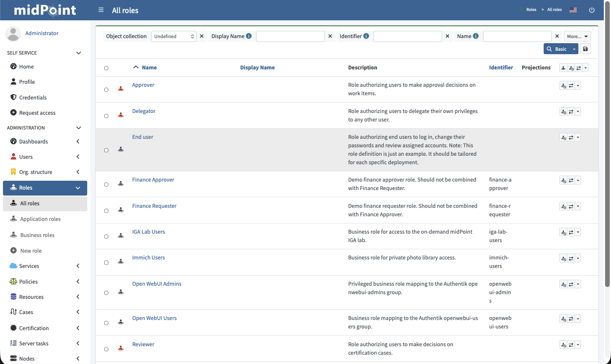Check the Approver row checkbox
The image size is (611, 364).
[106, 90]
